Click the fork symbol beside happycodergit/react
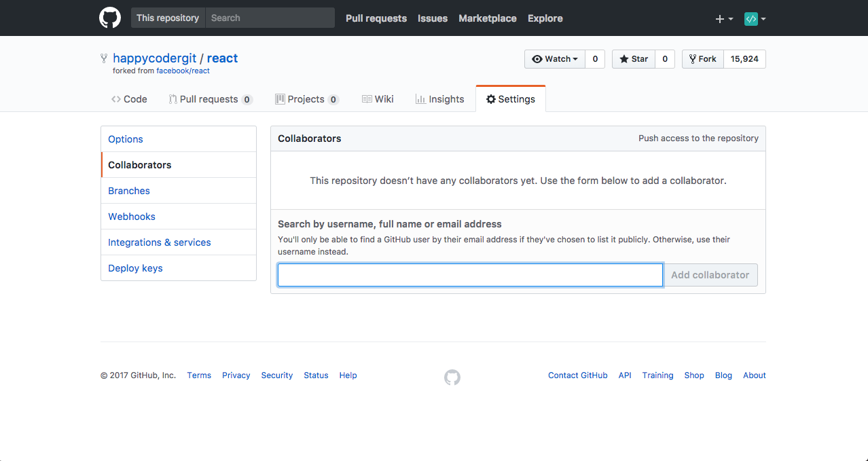Screen dimensions: 868x461 [103, 58]
